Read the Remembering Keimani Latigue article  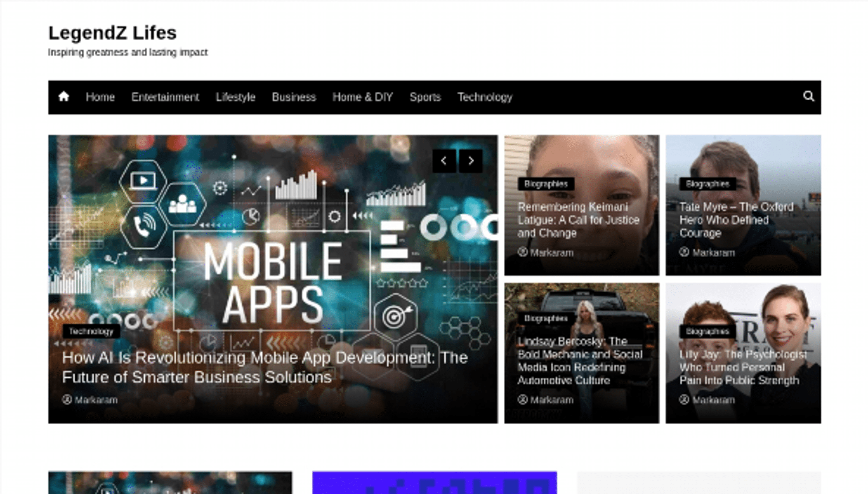[x=578, y=220]
